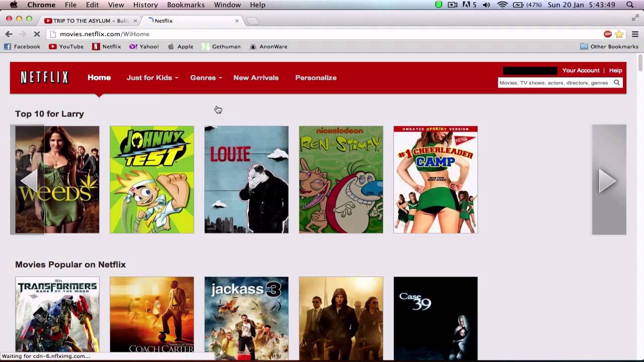Screen dimensions: 644x362
Task: Open the Help menu in menu bar
Action: pos(258,5)
